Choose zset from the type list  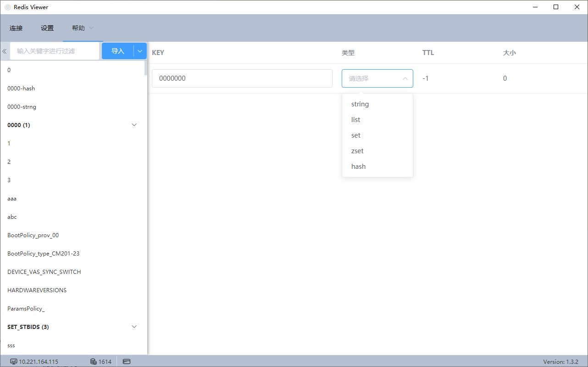pyautogui.click(x=377, y=151)
